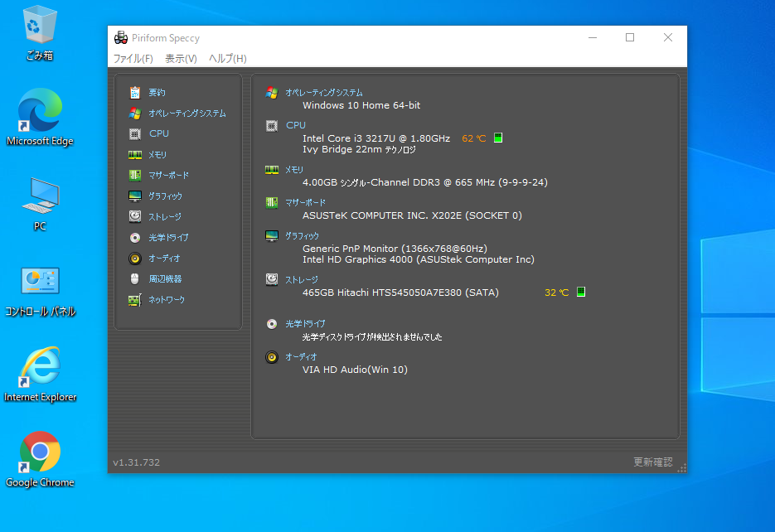Open the 周辺機器 mouse icon in sidebar
775x532 pixels.
[135, 279]
